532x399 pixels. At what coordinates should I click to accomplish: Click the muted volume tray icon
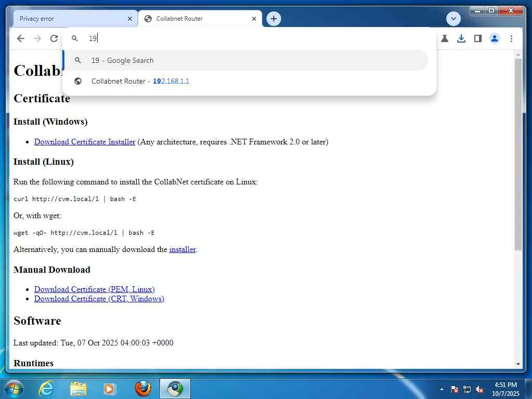[480, 389]
